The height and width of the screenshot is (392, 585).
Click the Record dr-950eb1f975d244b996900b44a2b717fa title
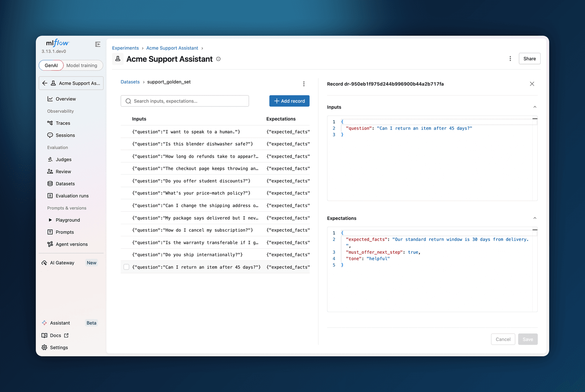pos(385,84)
